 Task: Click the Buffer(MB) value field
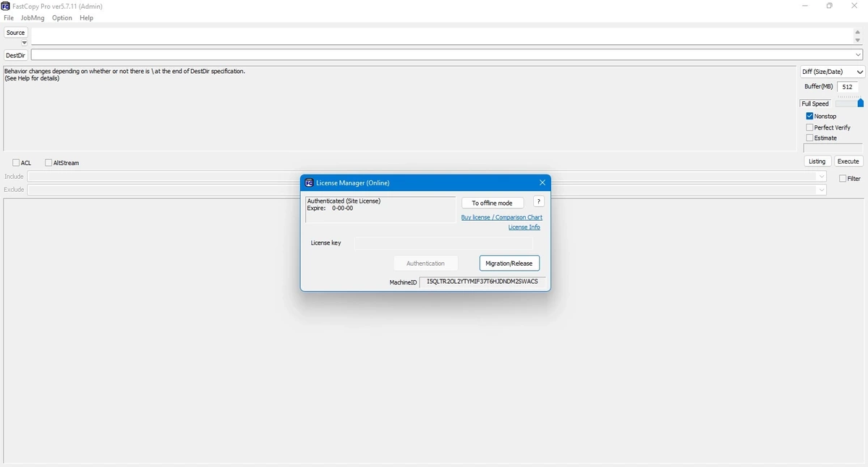847,87
